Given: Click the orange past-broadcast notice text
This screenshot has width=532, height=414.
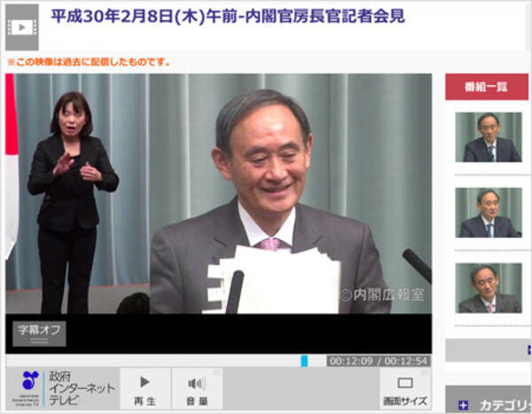Looking at the screenshot, I should coord(88,62).
